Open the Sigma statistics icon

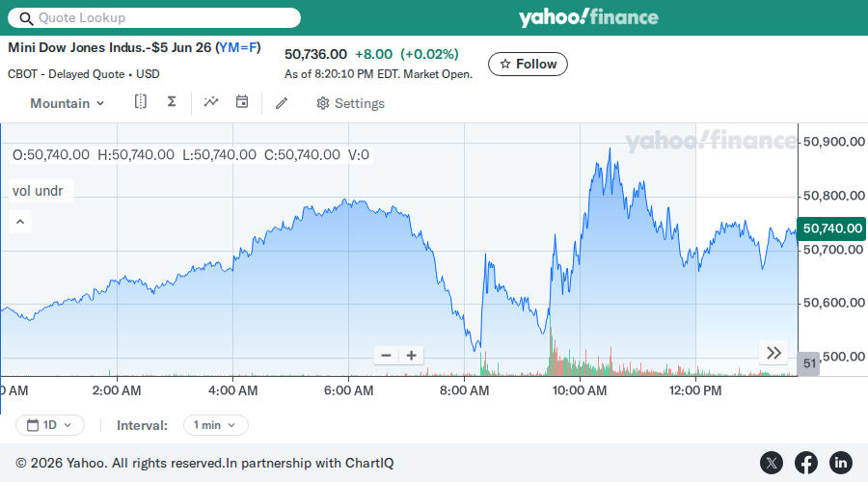coord(172,102)
